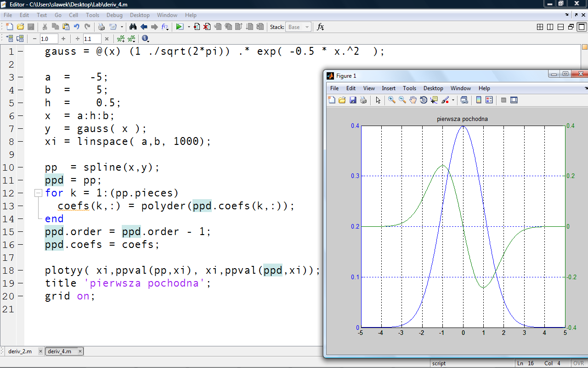Print Figure 1 using the printer icon
The image size is (588, 368).
point(363,100)
